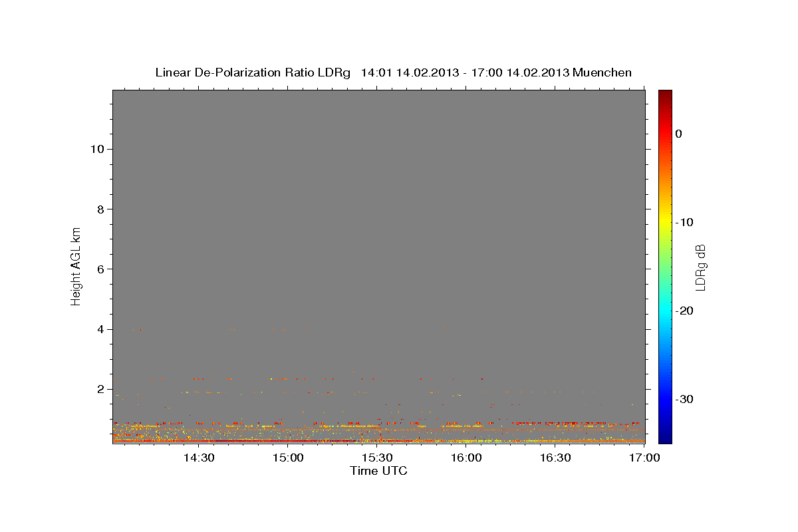Click the colorbar value -30
Image resolution: width=798 pixels, height=532 pixels.
(x=684, y=399)
